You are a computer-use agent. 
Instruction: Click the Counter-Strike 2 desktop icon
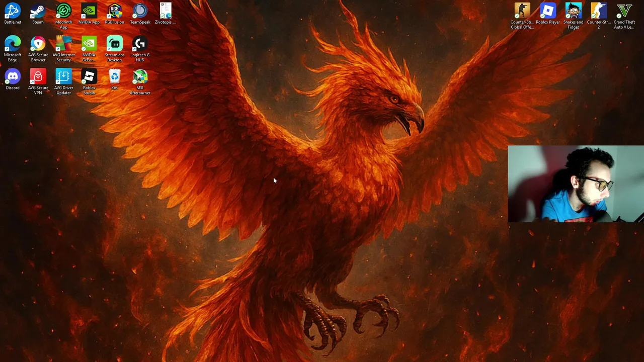click(598, 16)
